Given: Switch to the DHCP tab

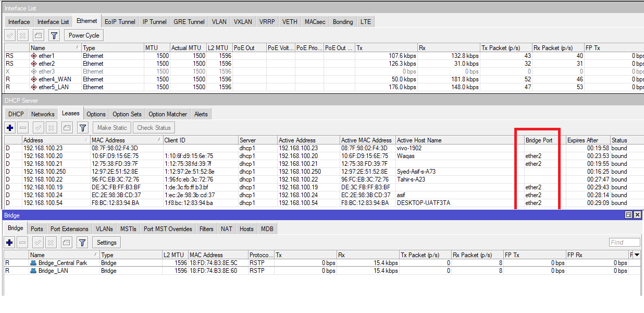Looking at the screenshot, I should 16,114.
